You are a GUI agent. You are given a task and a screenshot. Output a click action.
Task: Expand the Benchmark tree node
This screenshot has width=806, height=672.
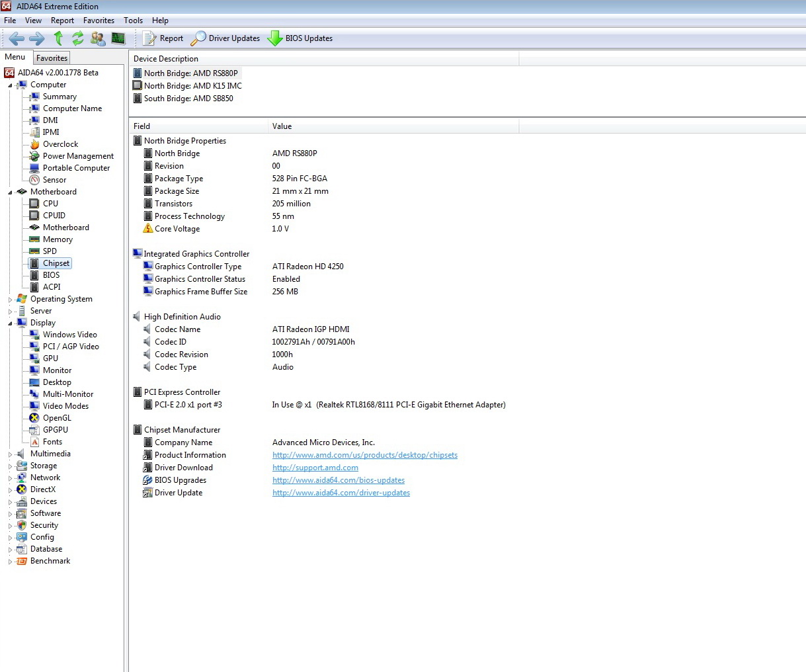(x=10, y=562)
